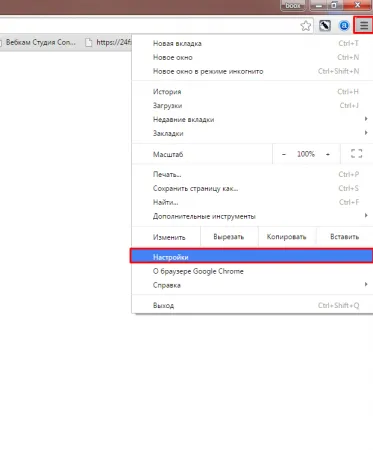The height and width of the screenshot is (450, 373).
Task: Decrease zoom with the minus button
Action: coord(284,154)
